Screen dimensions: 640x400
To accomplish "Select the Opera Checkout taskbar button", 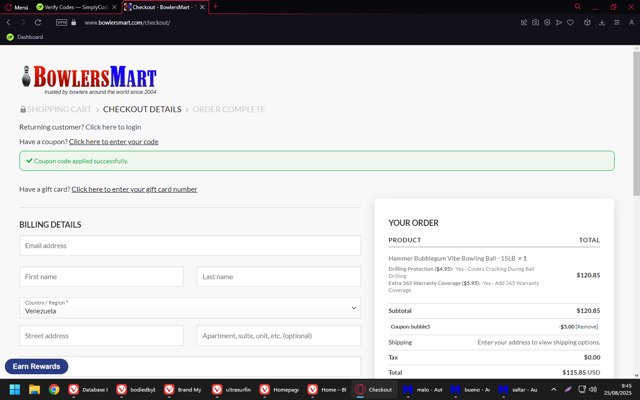I will coord(374,389).
